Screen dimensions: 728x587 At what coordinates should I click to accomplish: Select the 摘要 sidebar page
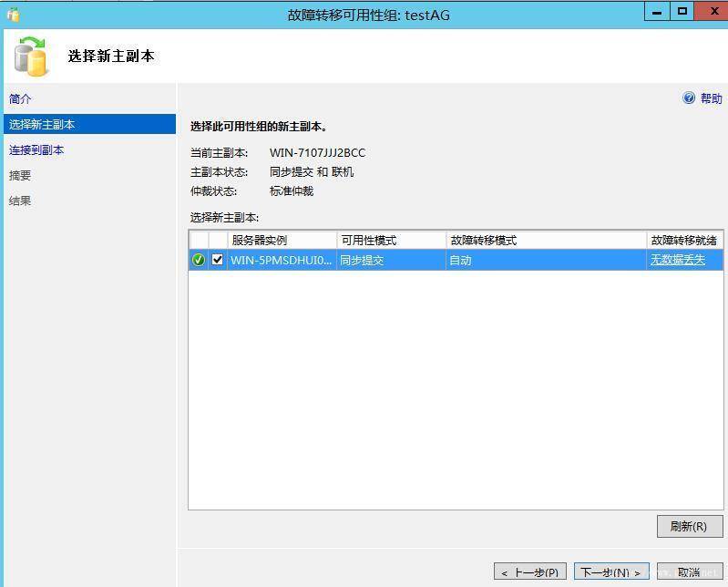coord(20,175)
